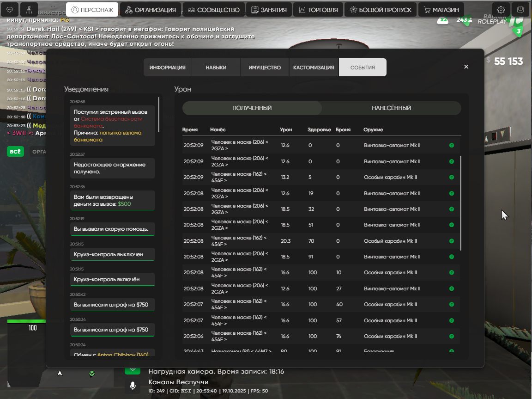Click the damage table scrollbar
This screenshot has height=399, width=532.
pos(460,203)
